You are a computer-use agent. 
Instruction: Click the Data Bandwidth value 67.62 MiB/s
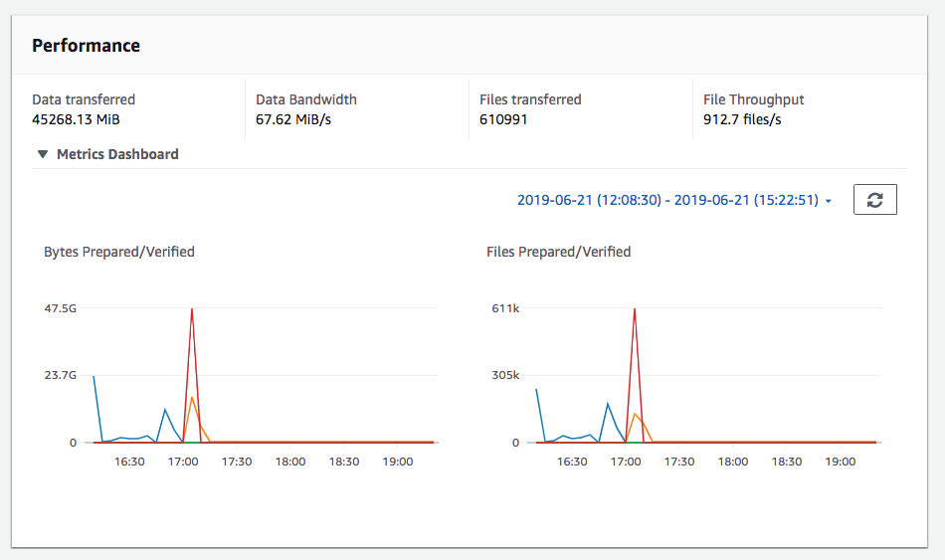pyautogui.click(x=293, y=119)
